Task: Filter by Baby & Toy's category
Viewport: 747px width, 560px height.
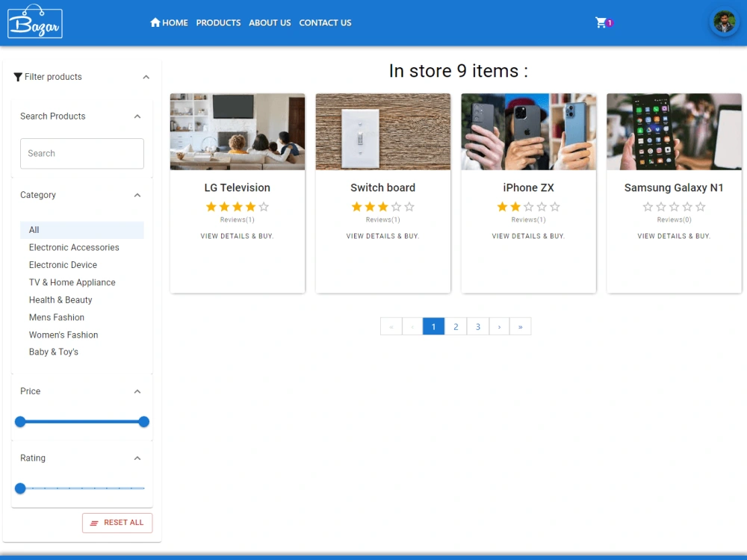Action: coord(82,352)
